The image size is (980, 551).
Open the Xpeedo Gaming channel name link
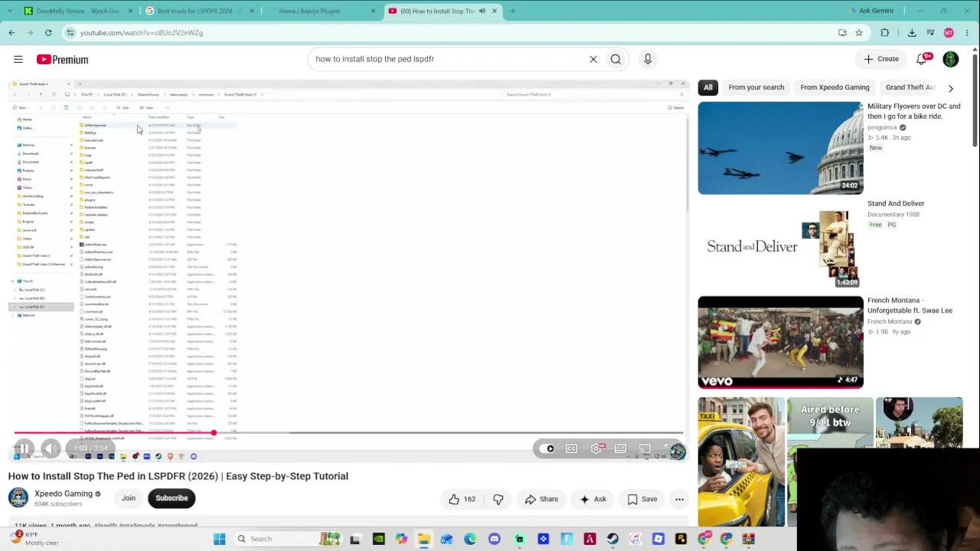(64, 494)
